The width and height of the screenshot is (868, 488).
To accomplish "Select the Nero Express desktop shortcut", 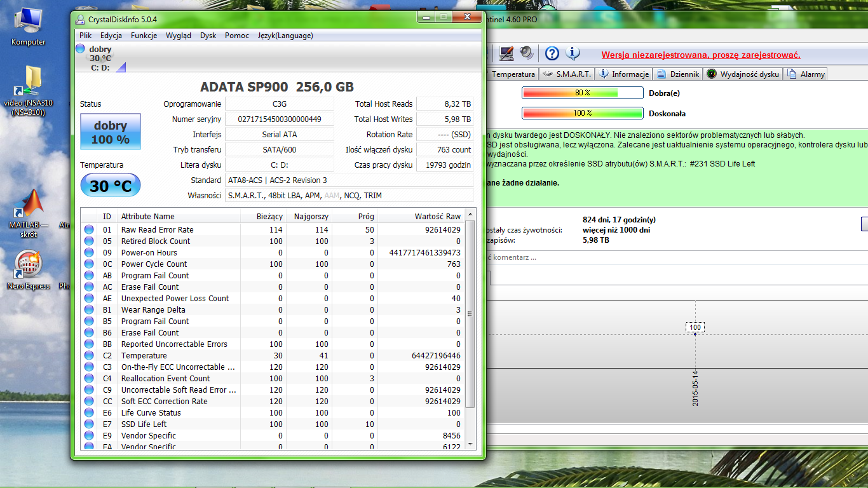I will pos(29,270).
